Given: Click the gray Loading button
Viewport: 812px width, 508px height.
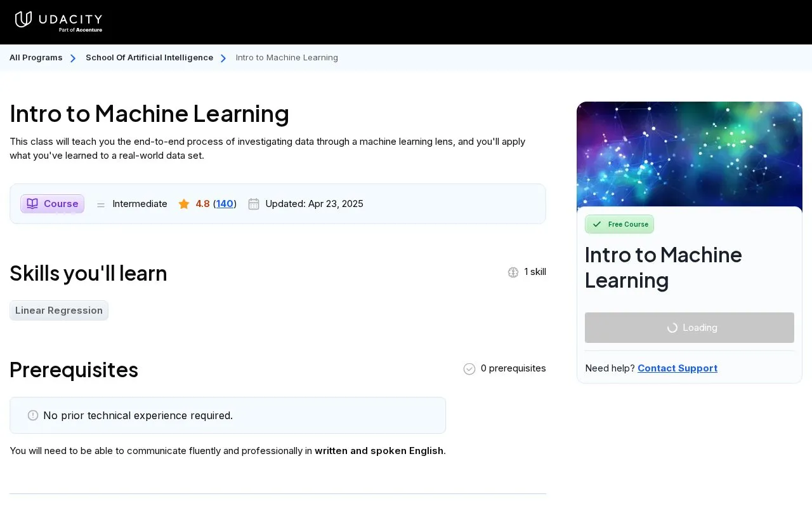Looking at the screenshot, I should click(690, 328).
